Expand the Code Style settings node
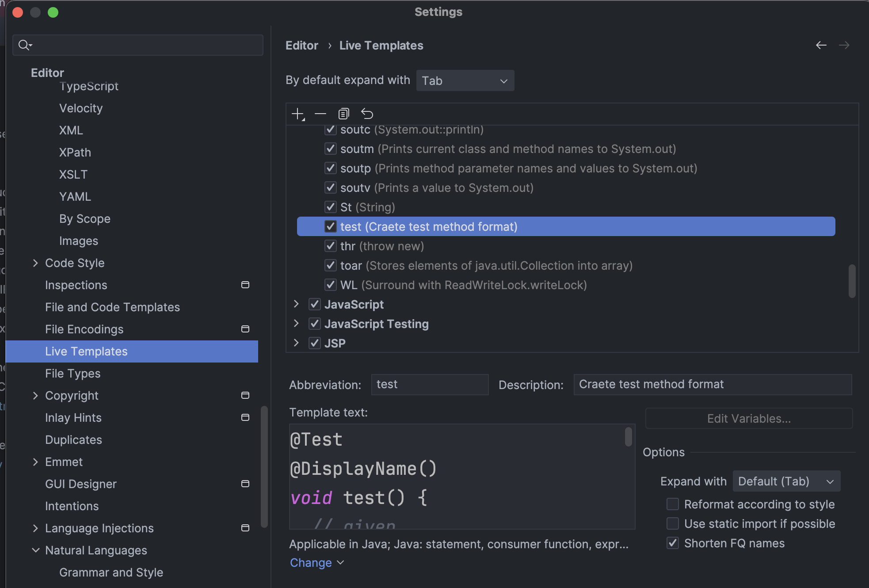The width and height of the screenshot is (869, 588). (x=35, y=263)
